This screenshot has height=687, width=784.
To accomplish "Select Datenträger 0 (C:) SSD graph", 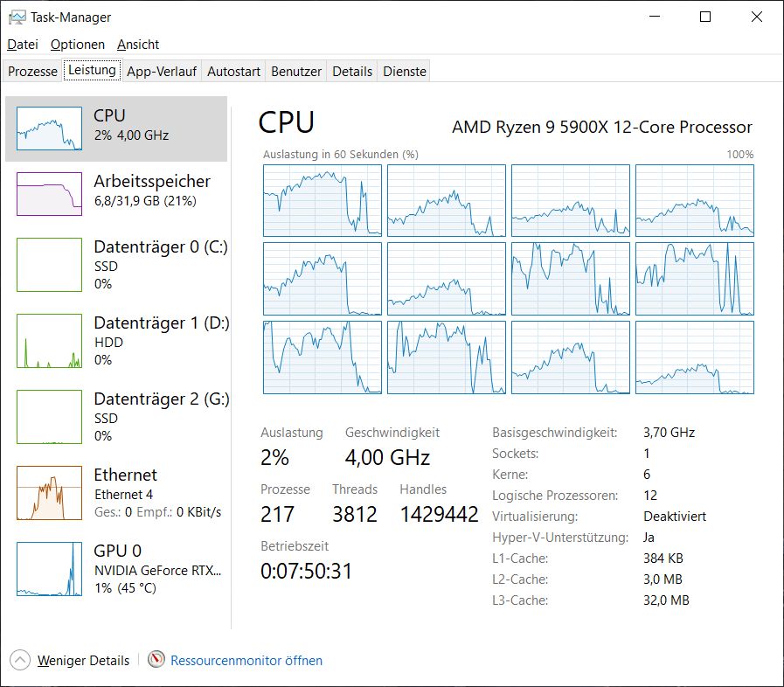I will click(x=49, y=265).
